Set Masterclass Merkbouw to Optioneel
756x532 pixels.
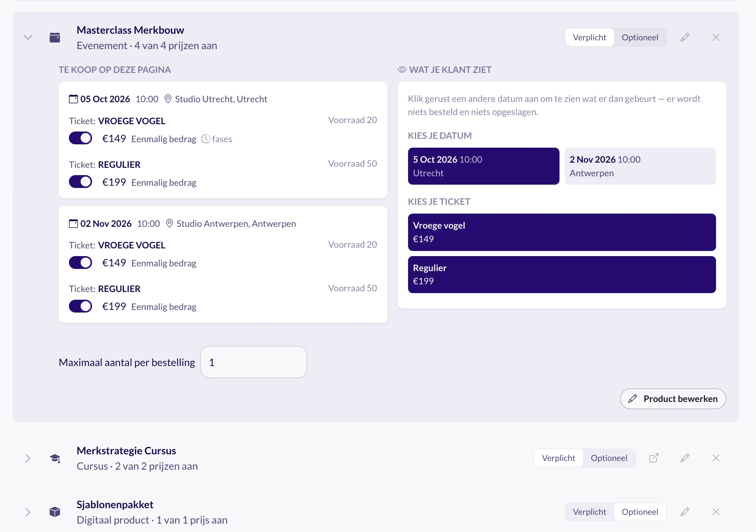click(x=640, y=37)
